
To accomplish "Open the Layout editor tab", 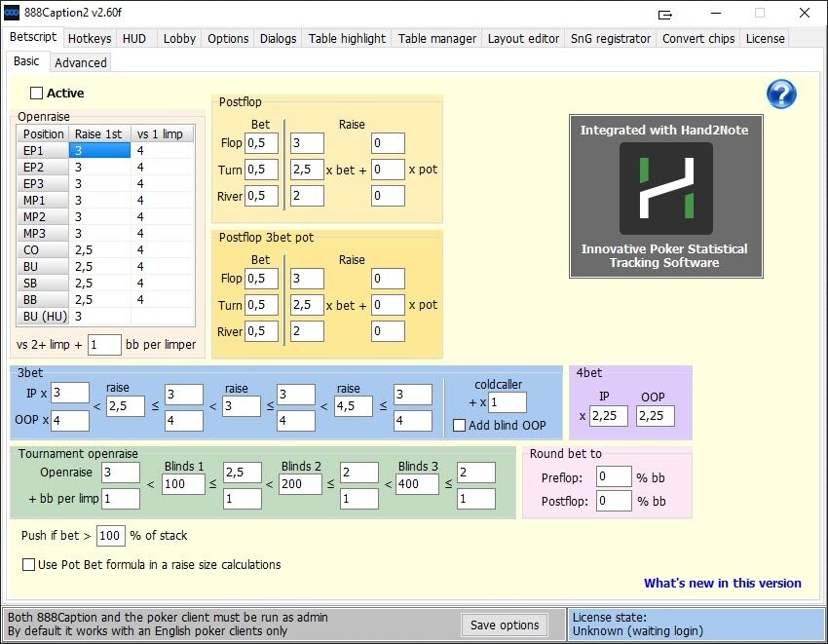I will point(523,39).
